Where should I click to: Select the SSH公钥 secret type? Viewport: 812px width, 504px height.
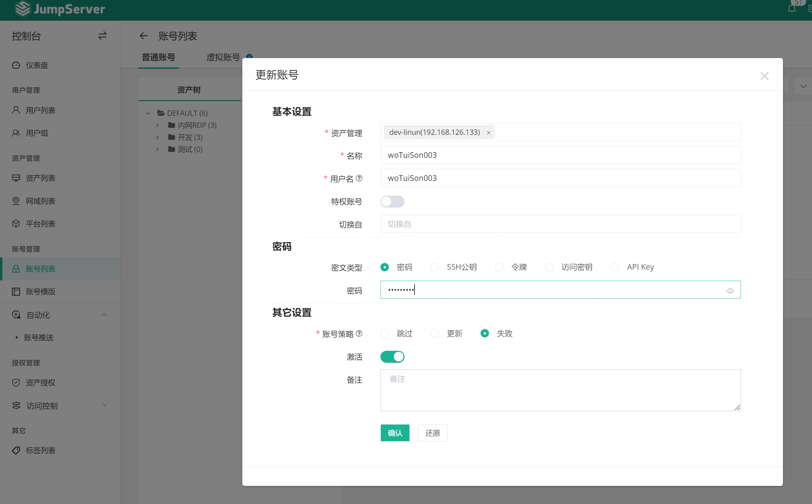tap(435, 267)
